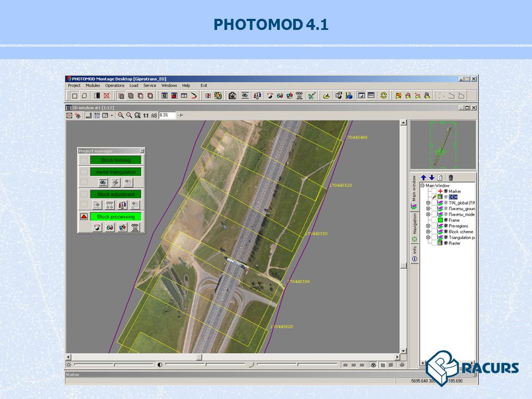Click the refresh page icon in layers panel

[440, 177]
